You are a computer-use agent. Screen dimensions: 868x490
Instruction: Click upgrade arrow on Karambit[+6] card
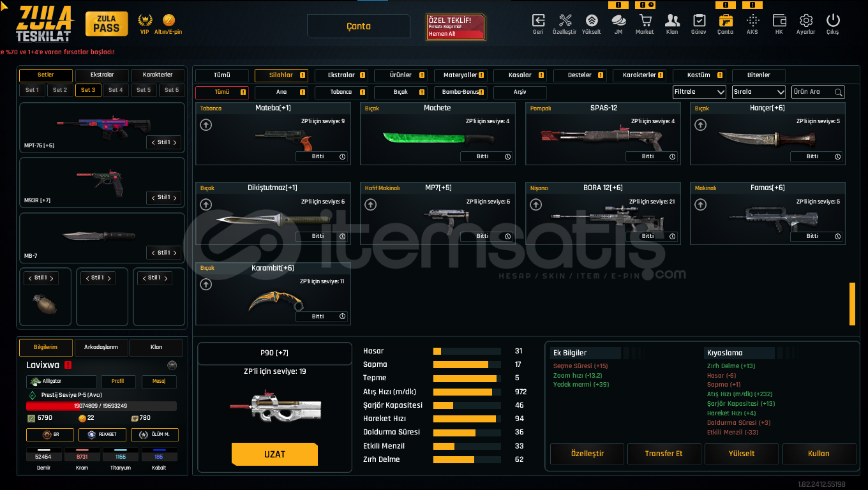tap(206, 285)
